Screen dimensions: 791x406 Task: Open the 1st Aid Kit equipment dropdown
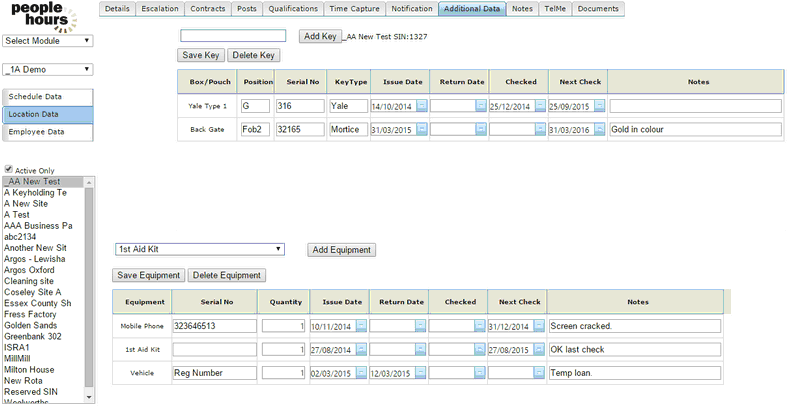point(200,249)
